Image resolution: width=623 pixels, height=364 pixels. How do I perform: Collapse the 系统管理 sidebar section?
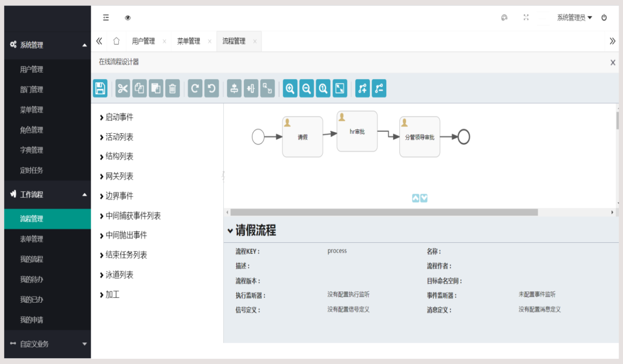[x=48, y=45]
